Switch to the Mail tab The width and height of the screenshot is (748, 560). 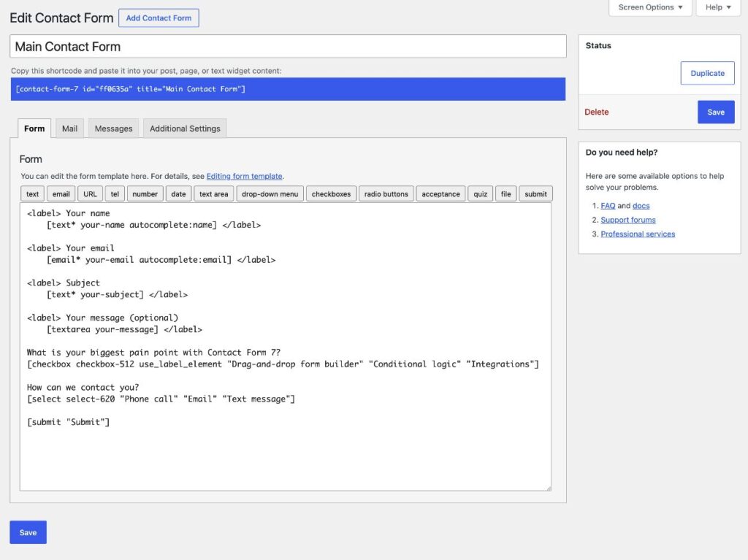coord(69,129)
